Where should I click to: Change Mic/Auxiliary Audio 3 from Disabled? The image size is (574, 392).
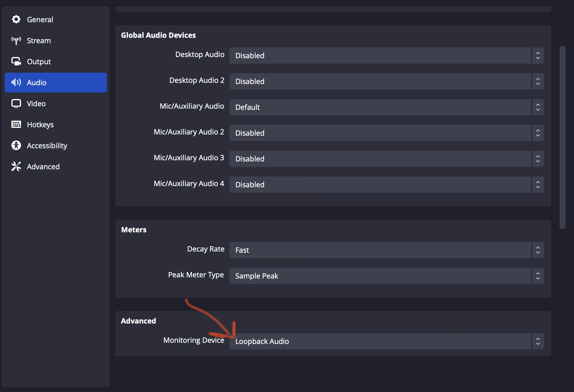coord(386,159)
